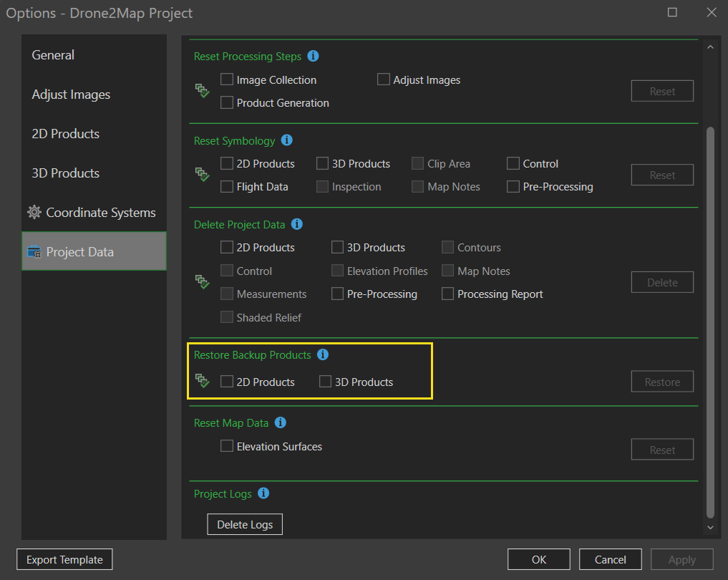Click the Measurements checkbox
Image resolution: width=728 pixels, height=580 pixels.
coord(227,294)
